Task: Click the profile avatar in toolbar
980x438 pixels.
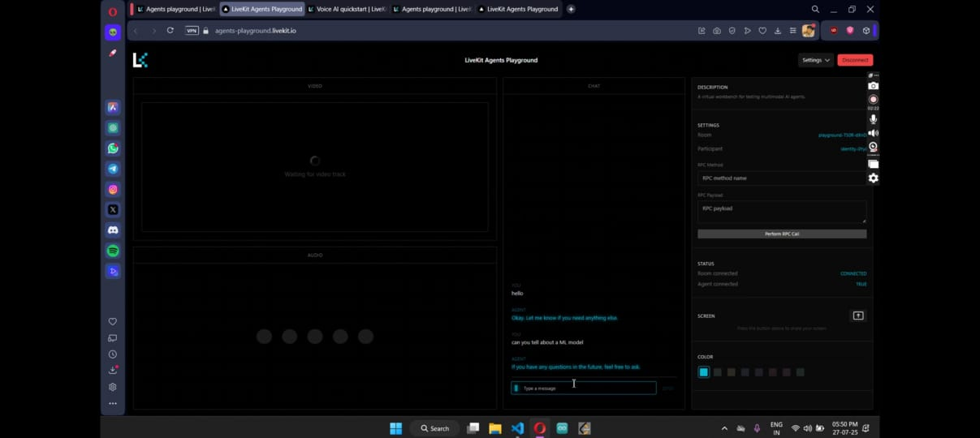Action: coord(808,31)
